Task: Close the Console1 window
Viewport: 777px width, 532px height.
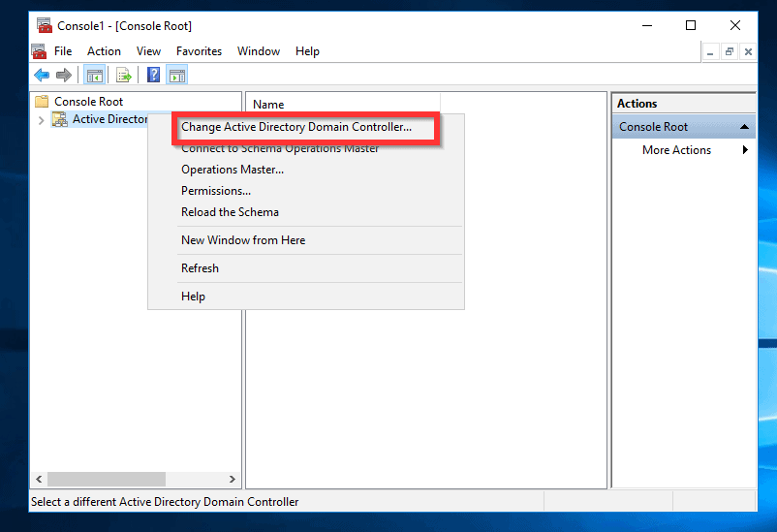Action: point(735,25)
